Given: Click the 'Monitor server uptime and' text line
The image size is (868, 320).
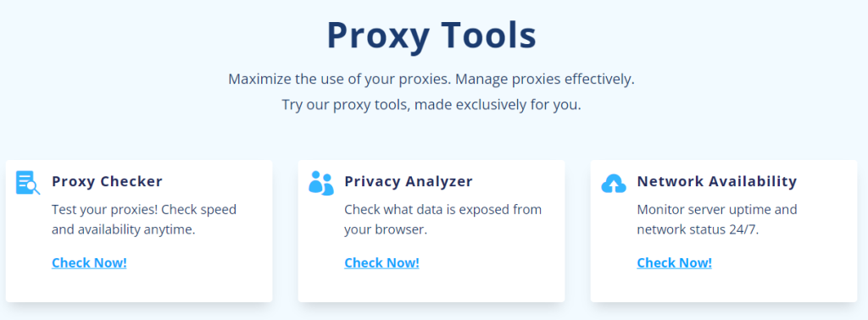Looking at the screenshot, I should click(717, 210).
